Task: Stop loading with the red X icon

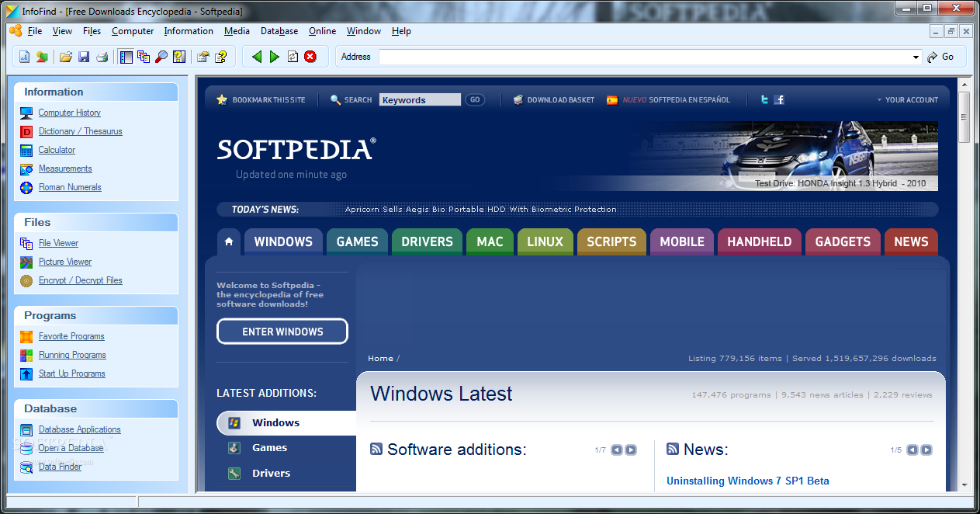Action: [x=310, y=57]
